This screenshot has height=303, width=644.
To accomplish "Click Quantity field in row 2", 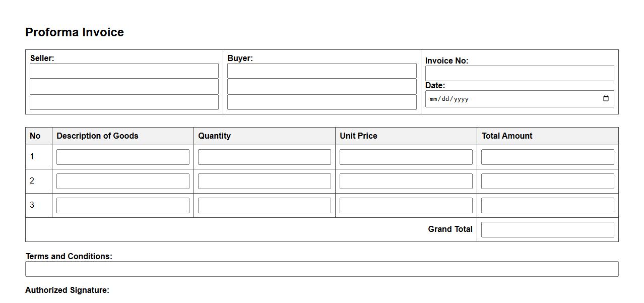I will coord(264,181).
